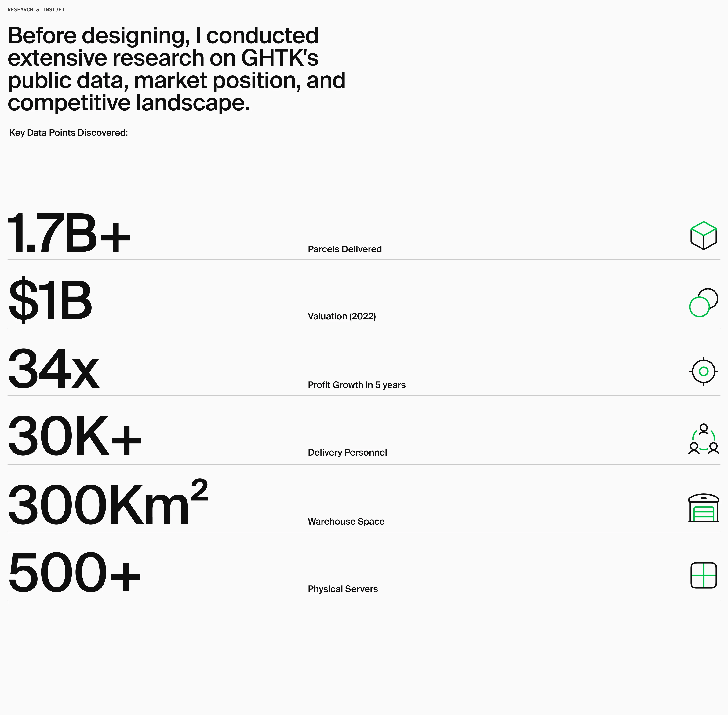The height and width of the screenshot is (715, 728).
Task: Click the three-people delivery personnel icon
Action: coord(703,439)
